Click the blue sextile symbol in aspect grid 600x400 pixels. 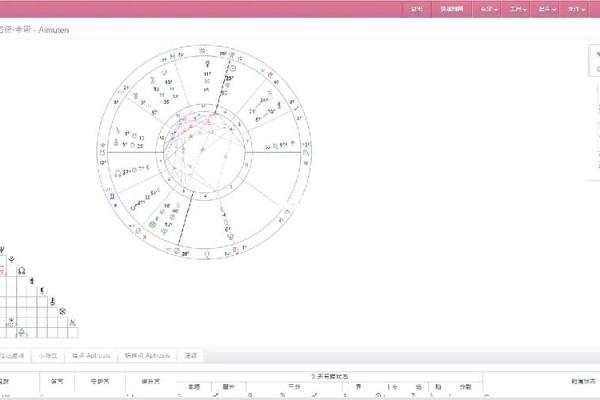point(12,322)
